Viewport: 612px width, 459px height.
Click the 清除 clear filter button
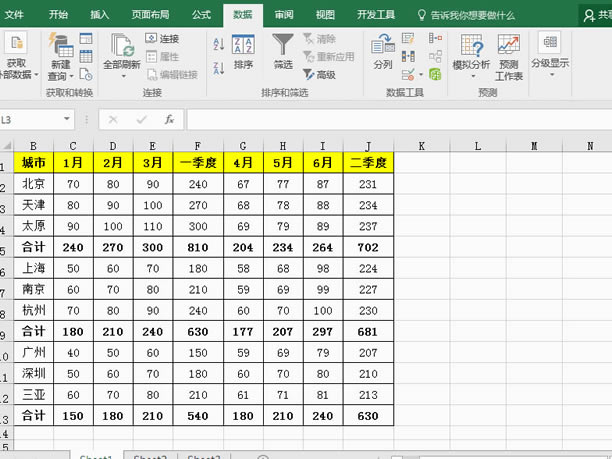320,38
